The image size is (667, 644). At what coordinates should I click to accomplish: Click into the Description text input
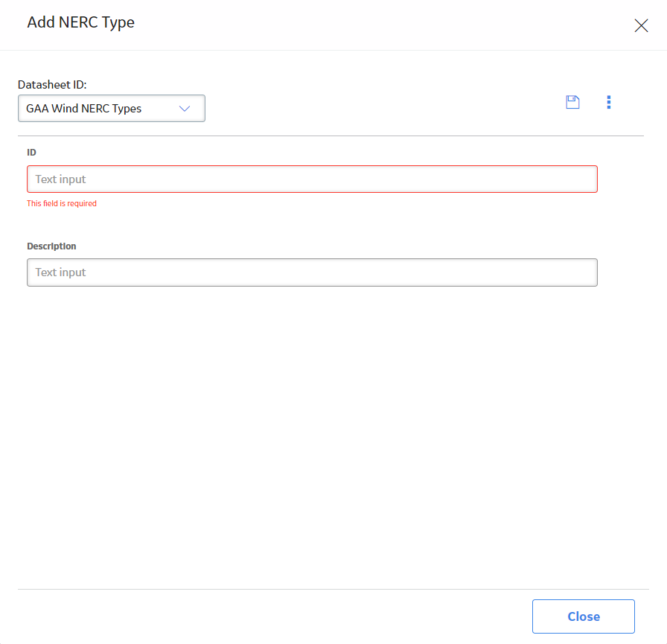tap(312, 272)
